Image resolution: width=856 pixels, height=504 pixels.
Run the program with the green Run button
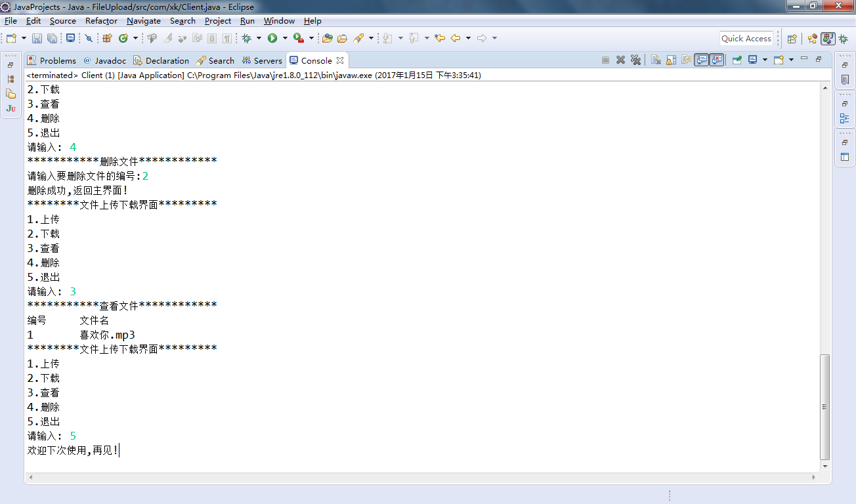(272, 38)
